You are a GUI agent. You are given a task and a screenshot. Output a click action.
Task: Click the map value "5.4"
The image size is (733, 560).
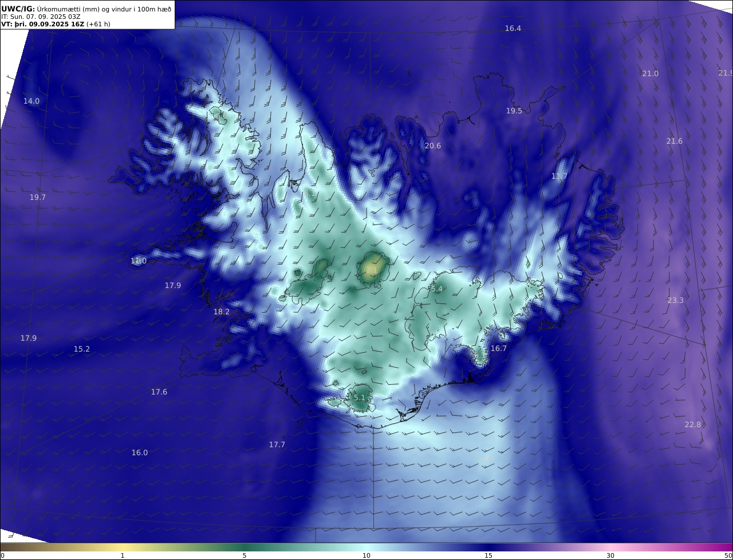click(x=437, y=290)
